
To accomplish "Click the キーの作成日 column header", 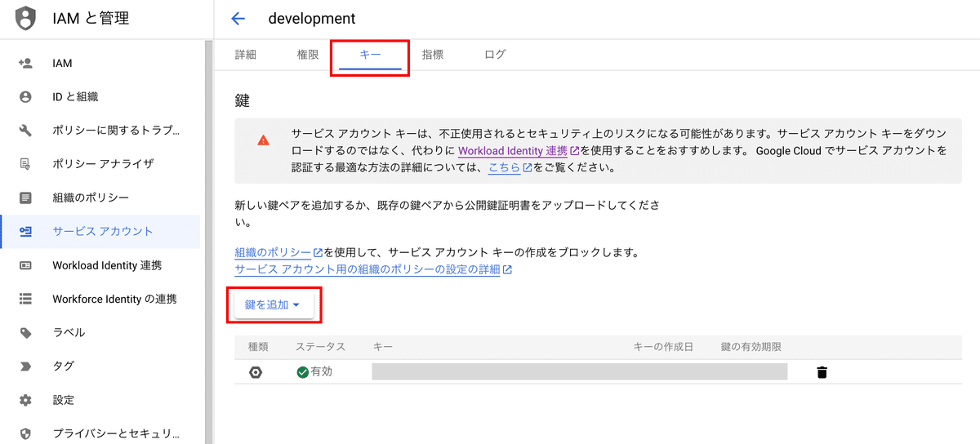I will click(x=663, y=347).
